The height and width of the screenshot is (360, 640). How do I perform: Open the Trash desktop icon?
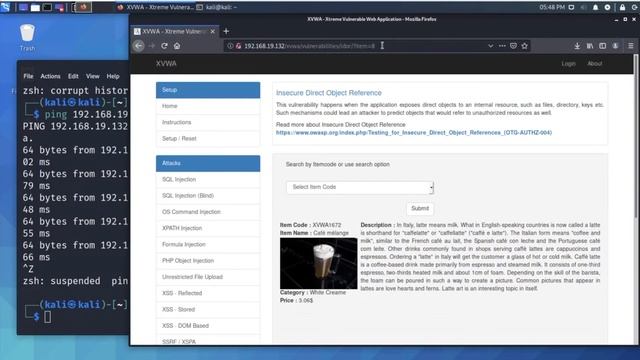[x=27, y=37]
